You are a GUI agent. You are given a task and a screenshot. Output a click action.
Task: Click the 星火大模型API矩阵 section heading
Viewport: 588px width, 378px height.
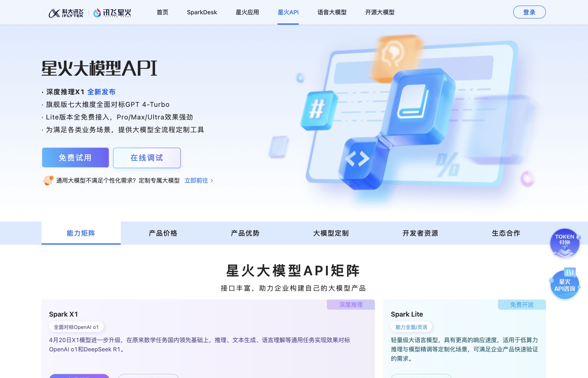[x=293, y=271]
